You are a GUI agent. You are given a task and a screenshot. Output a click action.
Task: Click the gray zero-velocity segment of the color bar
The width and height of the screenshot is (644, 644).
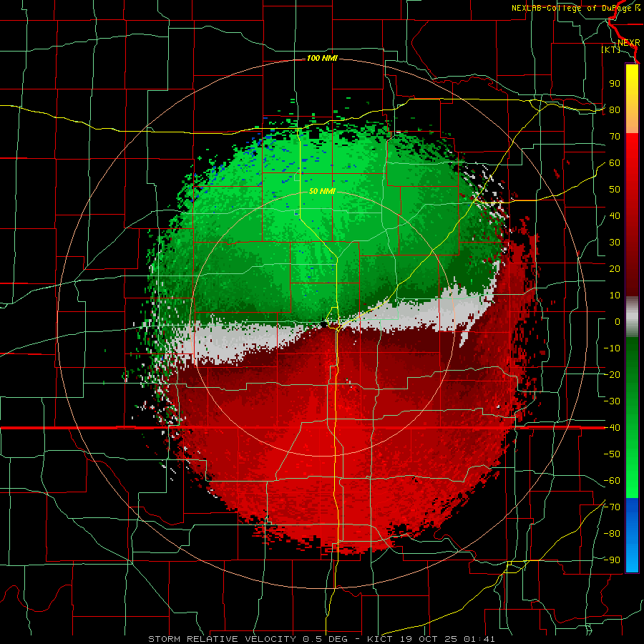(632, 317)
